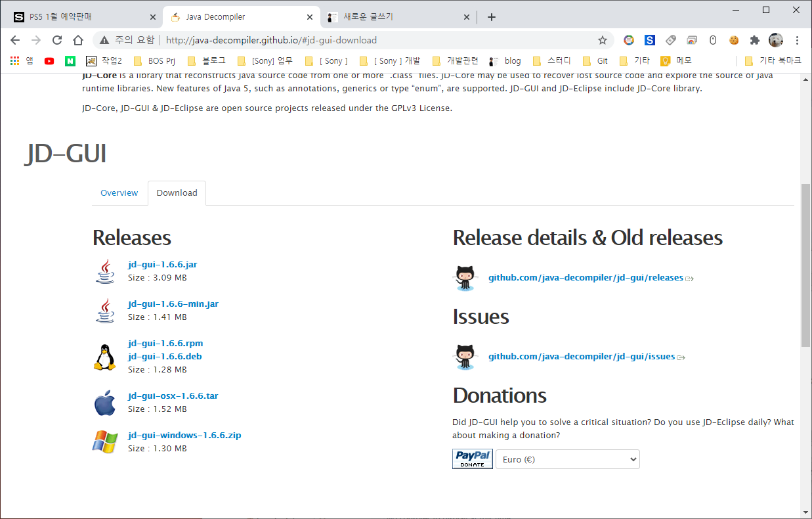
Task: Open the 기타 북마크 folder
Action: click(x=773, y=61)
